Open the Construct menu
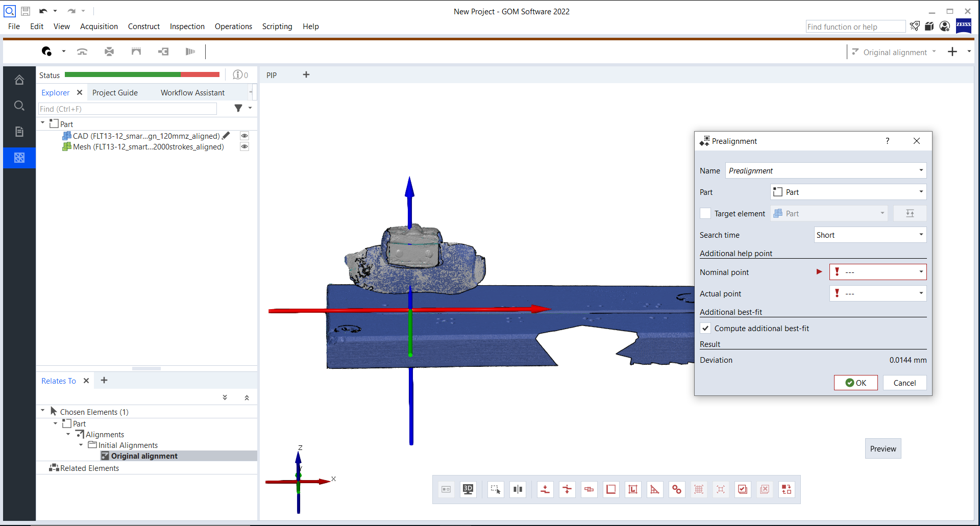The height and width of the screenshot is (526, 980). tap(143, 27)
